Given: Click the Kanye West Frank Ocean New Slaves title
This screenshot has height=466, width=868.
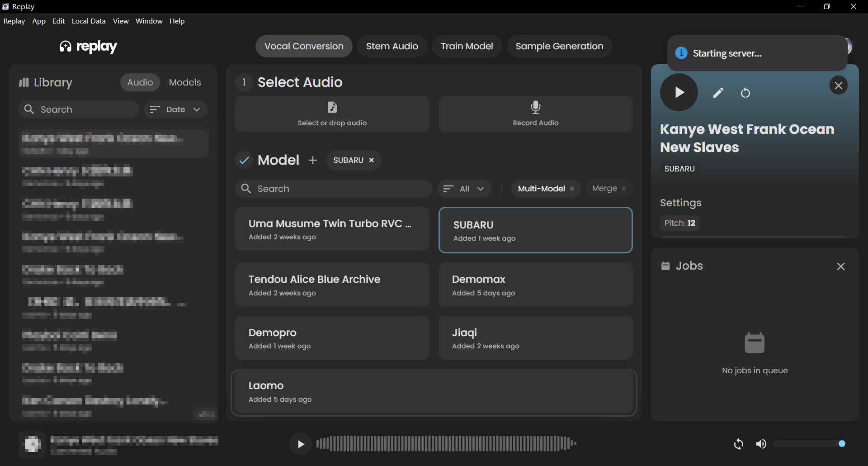Looking at the screenshot, I should pos(747,138).
